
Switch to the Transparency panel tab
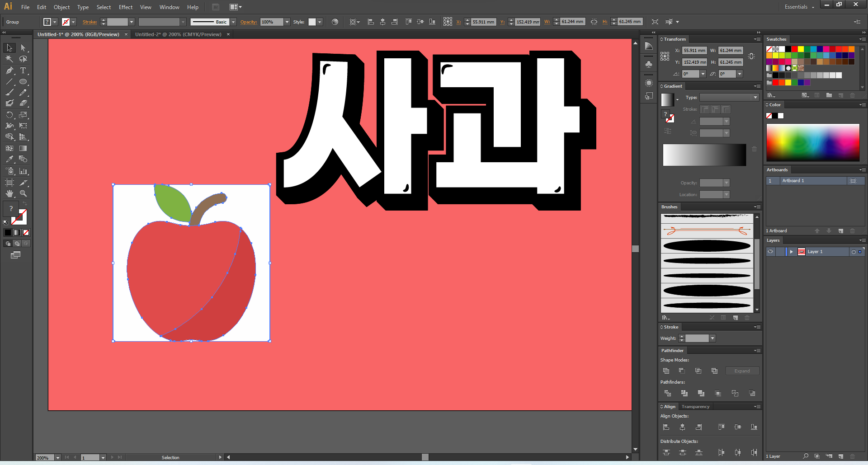click(695, 407)
